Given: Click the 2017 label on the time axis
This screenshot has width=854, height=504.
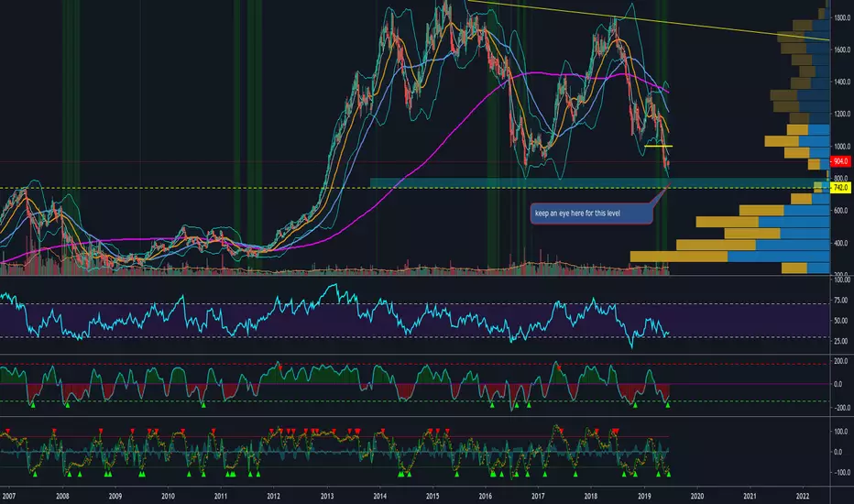Looking at the screenshot, I should [x=538, y=497].
